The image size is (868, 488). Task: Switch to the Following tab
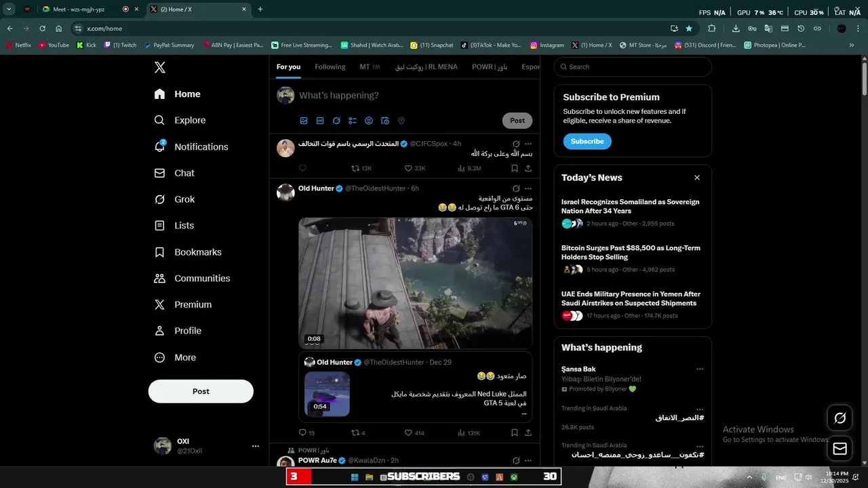pyautogui.click(x=330, y=67)
